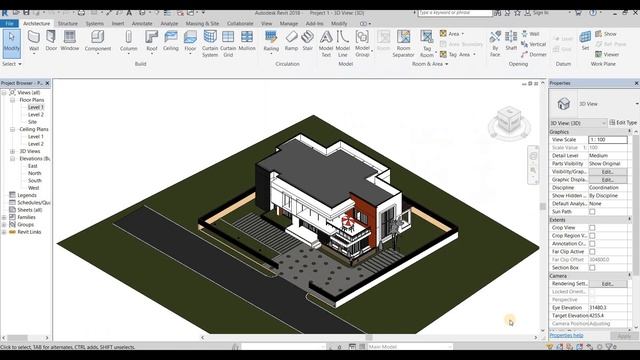Viewport: 640px width, 360px height.
Task: Choose the Ceiling tool
Action: 171,41
